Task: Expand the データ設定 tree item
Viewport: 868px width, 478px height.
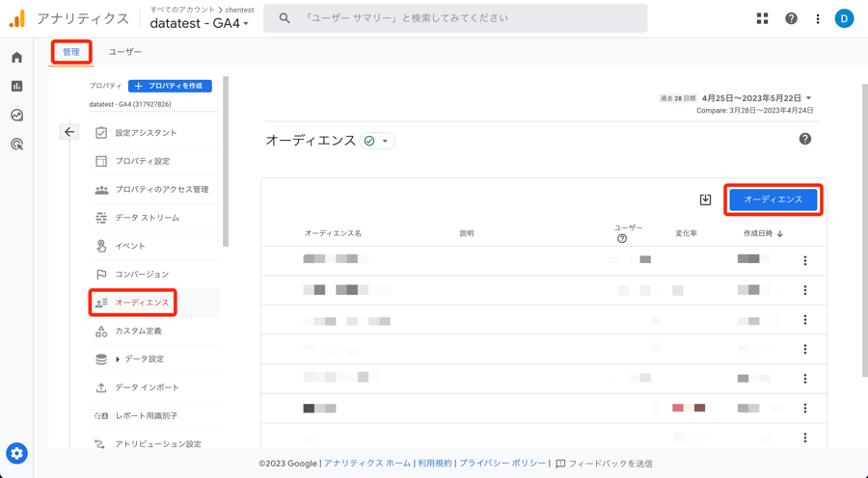Action: click(x=119, y=359)
